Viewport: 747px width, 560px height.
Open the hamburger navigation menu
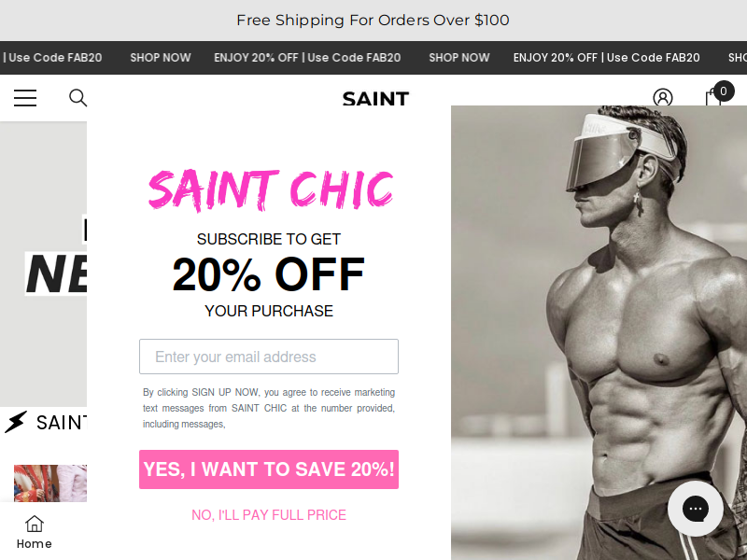click(x=25, y=98)
